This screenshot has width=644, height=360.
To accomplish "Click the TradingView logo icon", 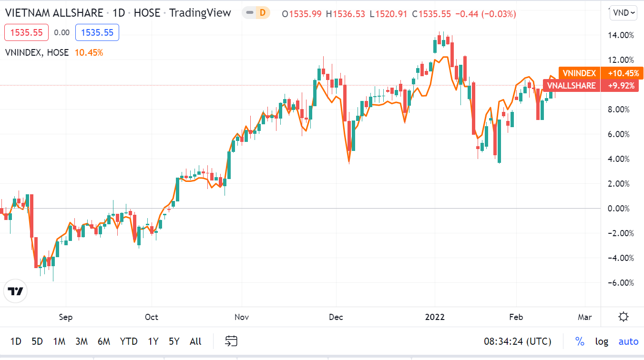I will [x=15, y=291].
